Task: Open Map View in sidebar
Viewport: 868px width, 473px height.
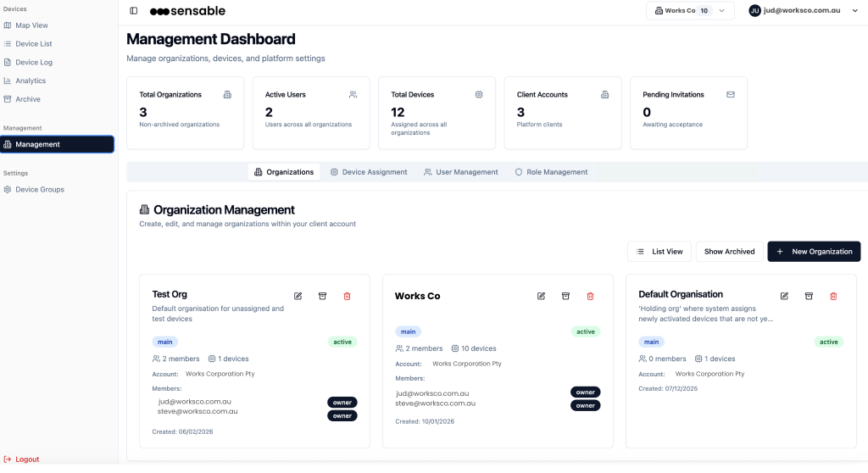Action: 31,25
